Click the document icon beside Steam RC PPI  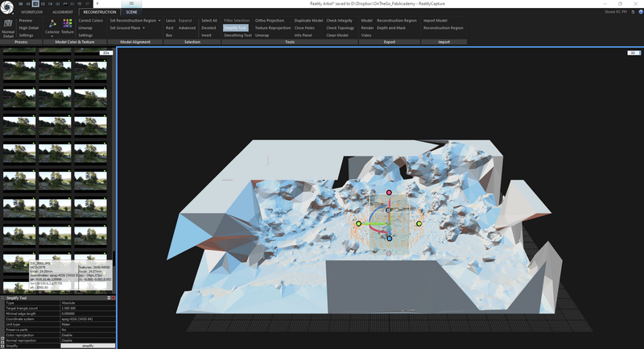pyautogui.click(x=633, y=12)
